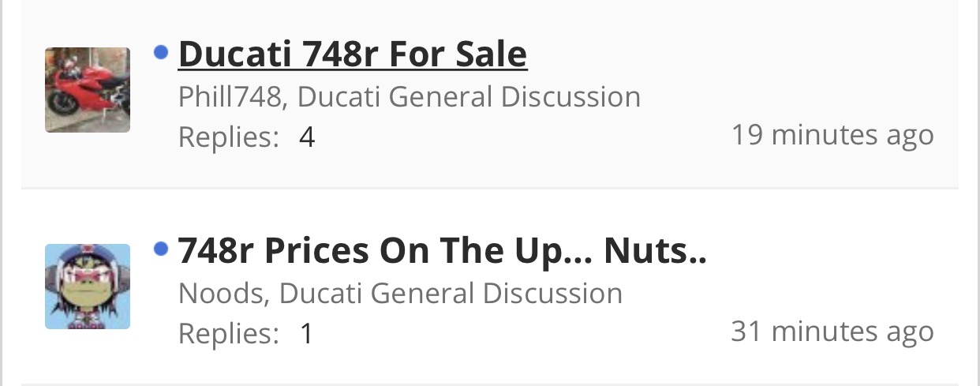Open the goggles cartoon character avatar
980x386 pixels.
click(88, 286)
